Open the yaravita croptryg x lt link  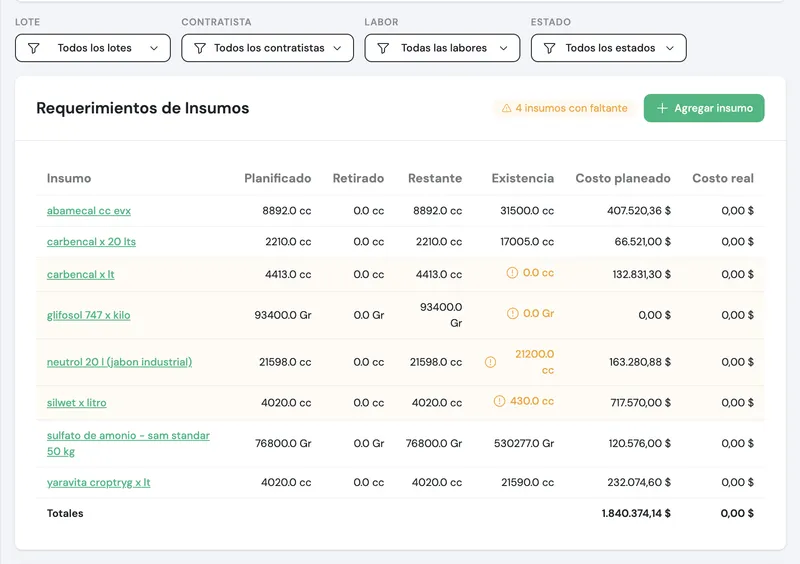[x=98, y=482]
